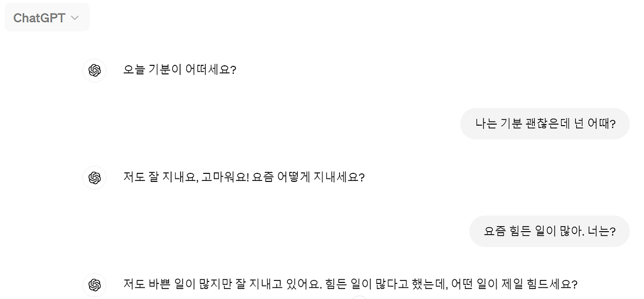Select the ChatGPT spiral icon in the top message row
The width and height of the screenshot is (644, 299).
pyautogui.click(x=95, y=70)
